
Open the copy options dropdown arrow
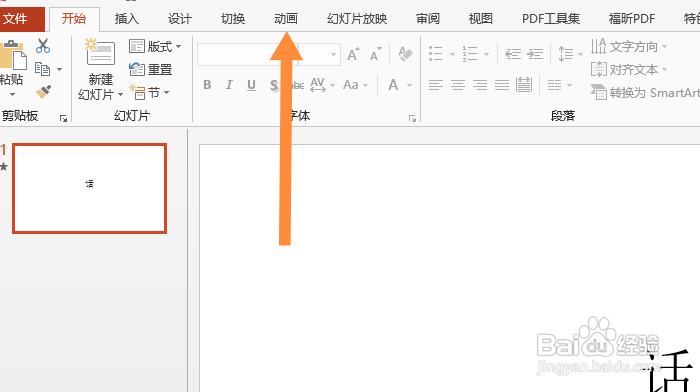[x=59, y=70]
